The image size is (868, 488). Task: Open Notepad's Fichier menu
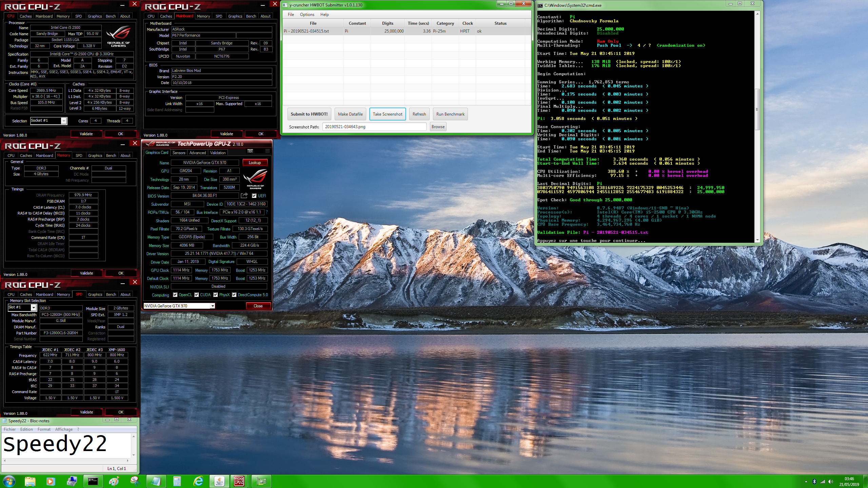pos(10,429)
